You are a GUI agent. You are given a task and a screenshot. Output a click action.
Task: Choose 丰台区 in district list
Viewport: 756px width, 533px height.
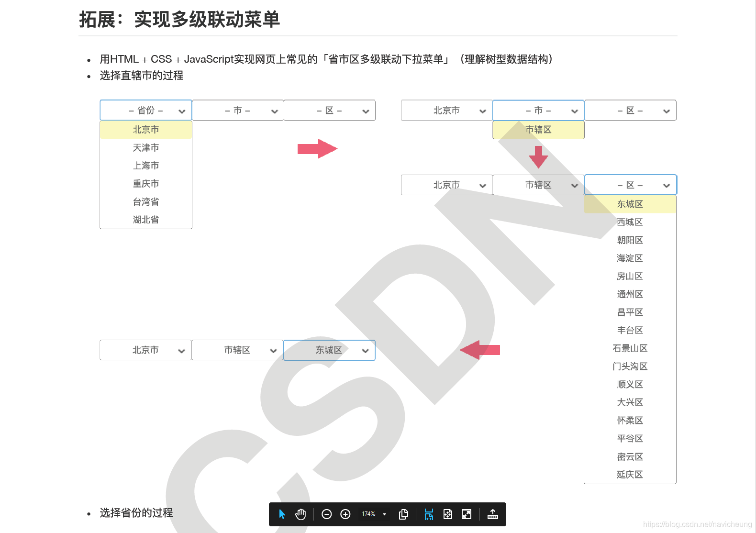630,330
